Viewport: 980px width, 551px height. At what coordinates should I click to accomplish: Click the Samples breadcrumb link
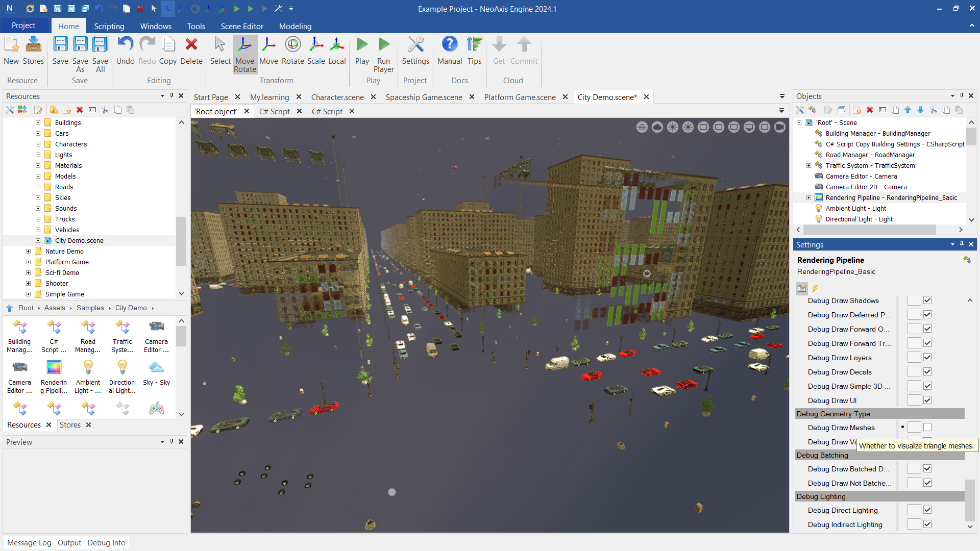click(x=90, y=308)
